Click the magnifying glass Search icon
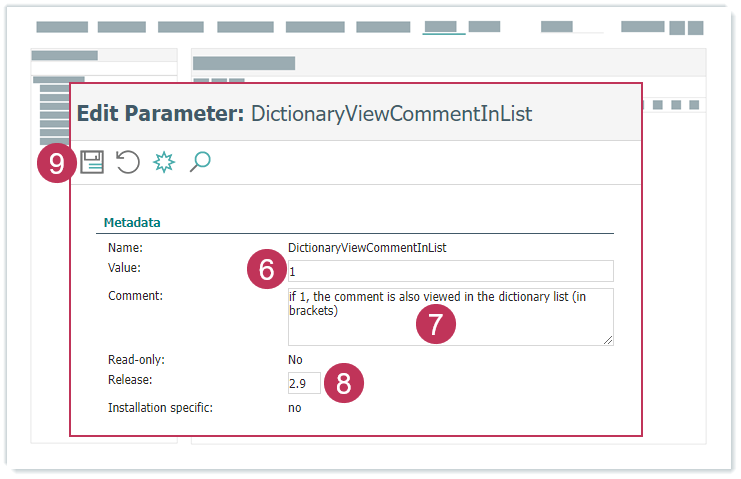 click(x=200, y=161)
